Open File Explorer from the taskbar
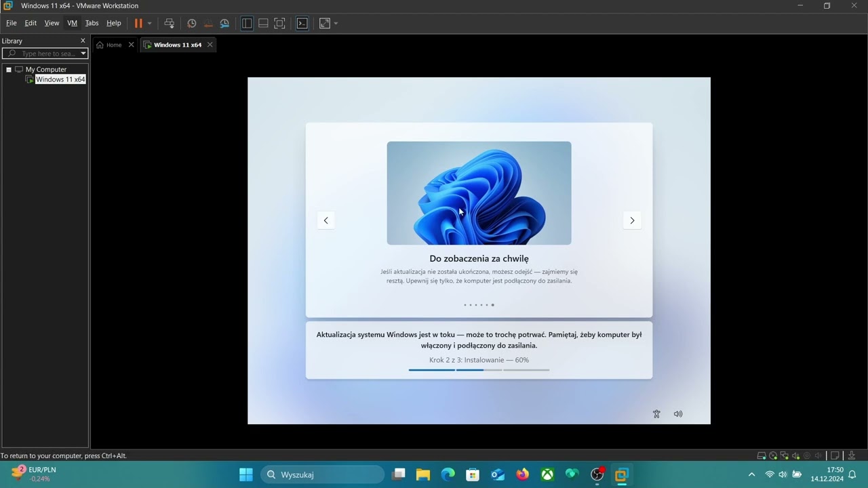This screenshot has height=488, width=868. (x=423, y=474)
